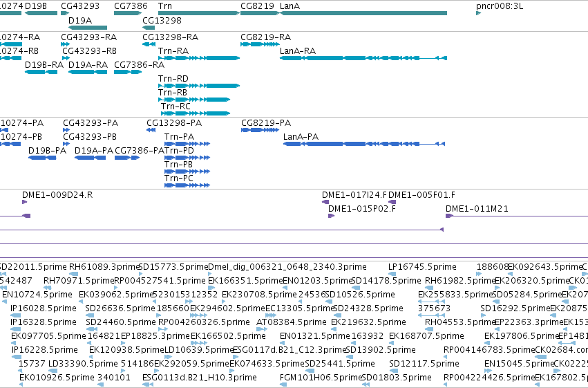Click the DME1-009D24.R clone label

click(x=57, y=195)
